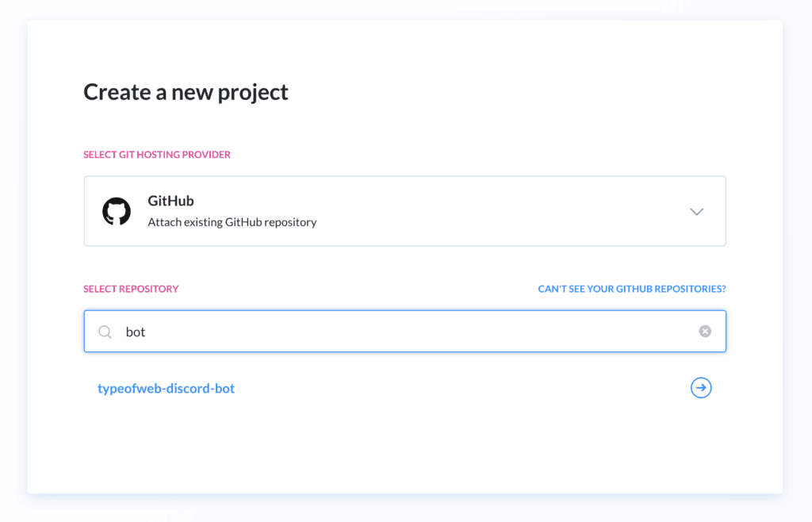This screenshot has width=812, height=522.
Task: Focus the repository search input field
Action: pos(405,332)
